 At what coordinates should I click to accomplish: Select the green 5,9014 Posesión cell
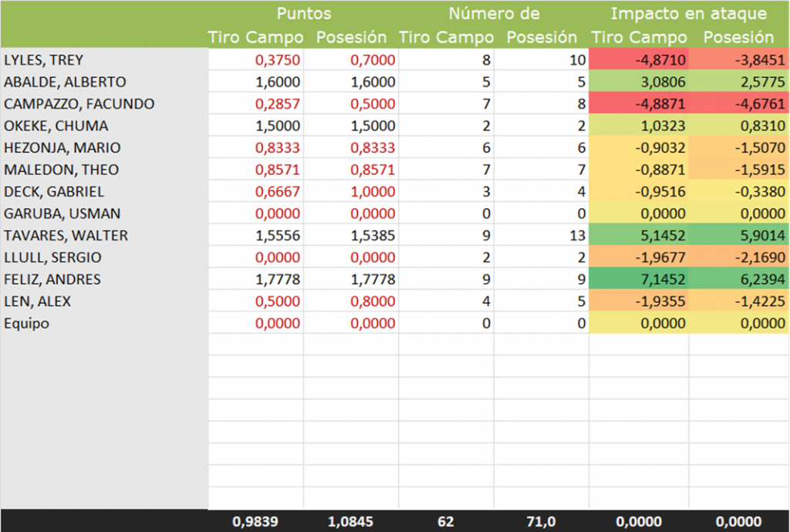click(738, 236)
